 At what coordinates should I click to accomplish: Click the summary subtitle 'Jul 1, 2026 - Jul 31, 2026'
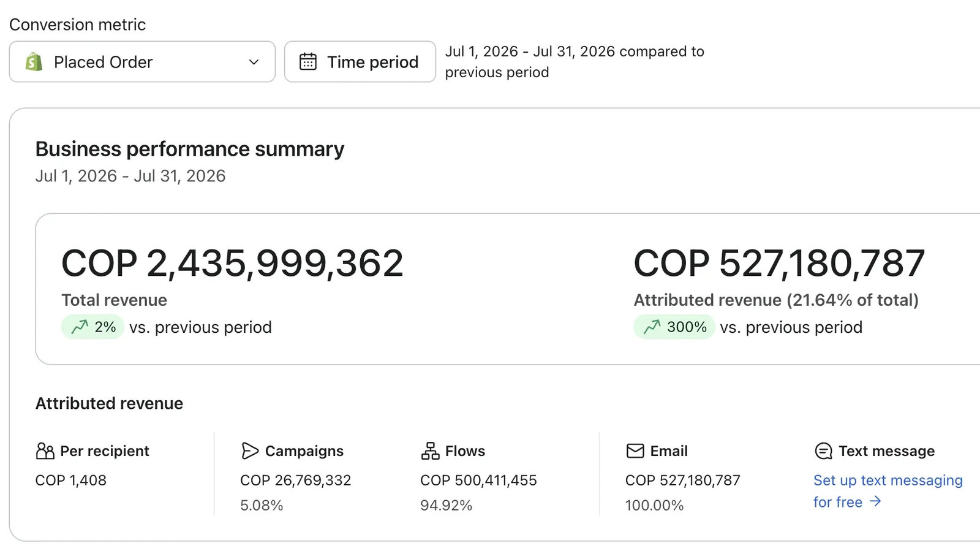tap(130, 176)
